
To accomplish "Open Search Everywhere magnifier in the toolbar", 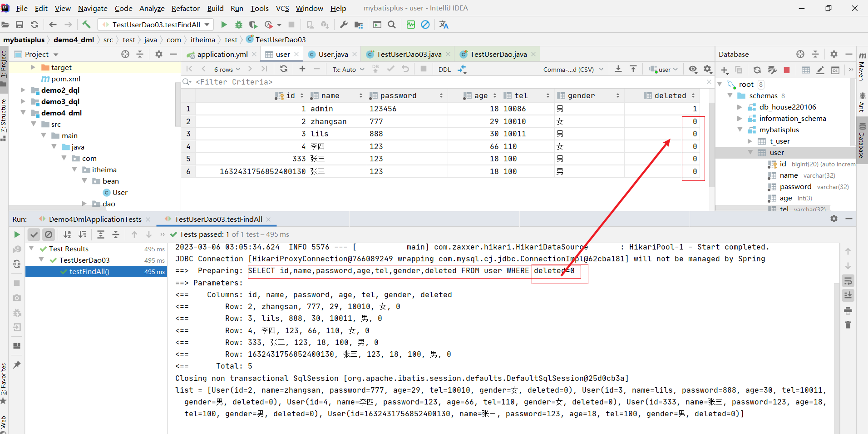I will point(392,25).
